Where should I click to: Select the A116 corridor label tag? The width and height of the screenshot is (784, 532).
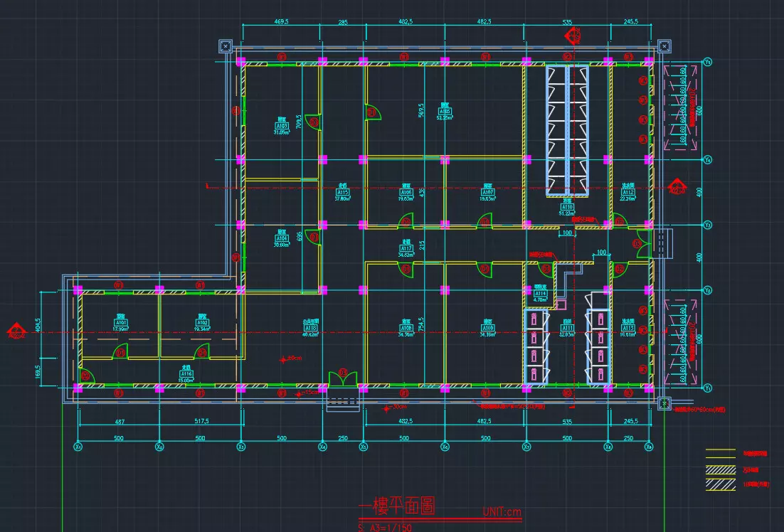[186, 374]
